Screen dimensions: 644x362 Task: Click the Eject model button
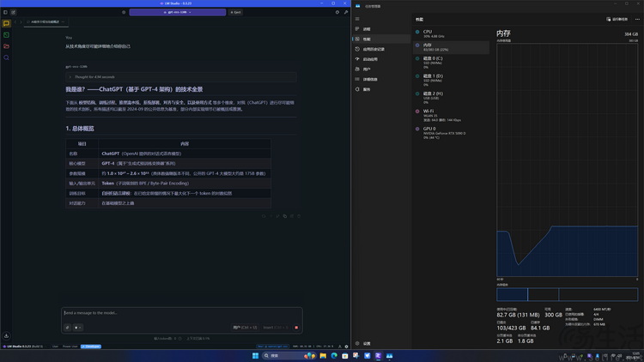click(236, 12)
